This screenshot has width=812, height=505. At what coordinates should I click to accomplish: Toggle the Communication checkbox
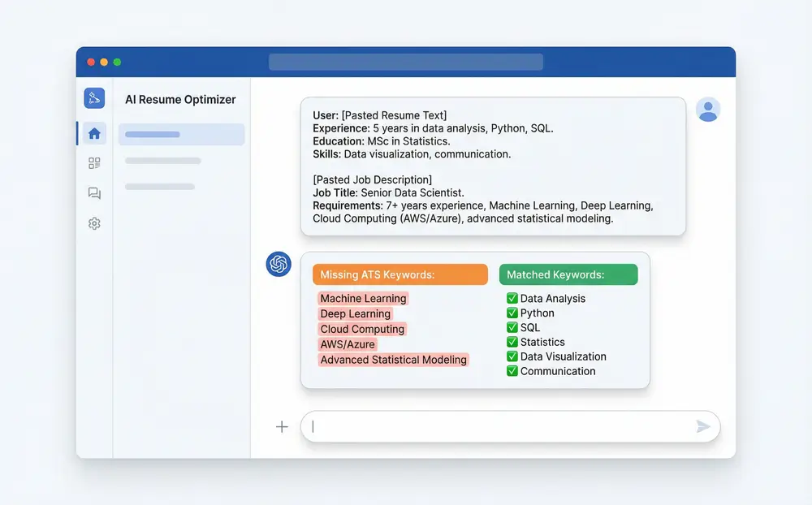coord(512,370)
